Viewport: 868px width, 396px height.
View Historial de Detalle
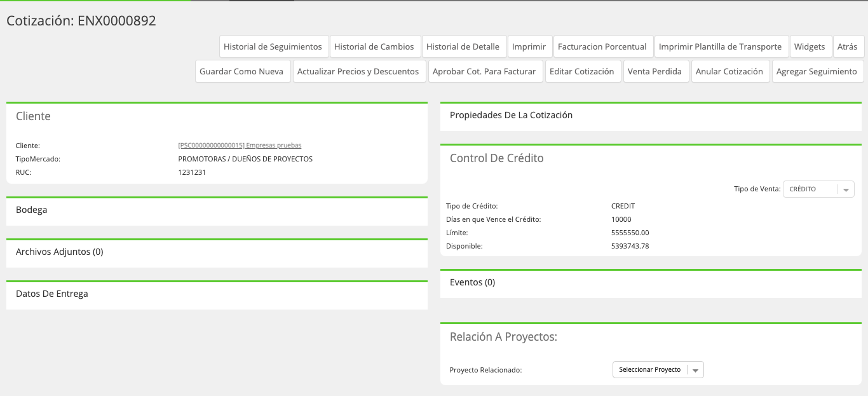[463, 46]
